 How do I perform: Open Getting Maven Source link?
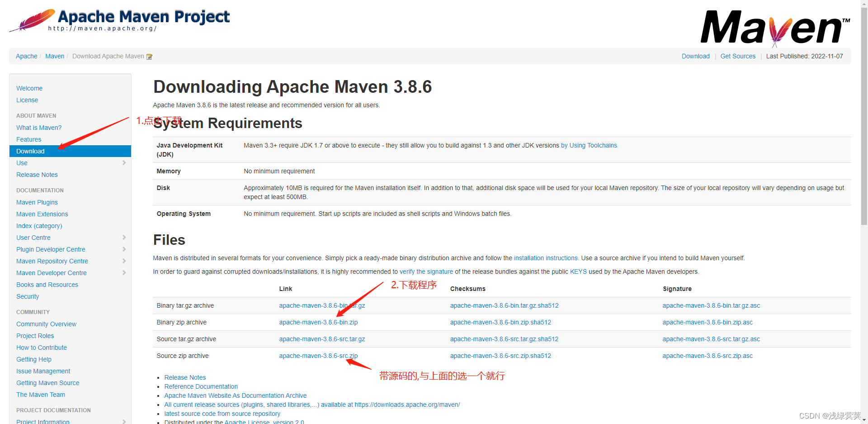point(48,383)
